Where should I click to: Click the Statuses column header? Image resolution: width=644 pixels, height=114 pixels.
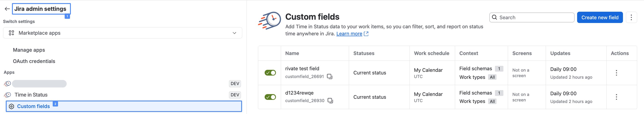(364, 53)
